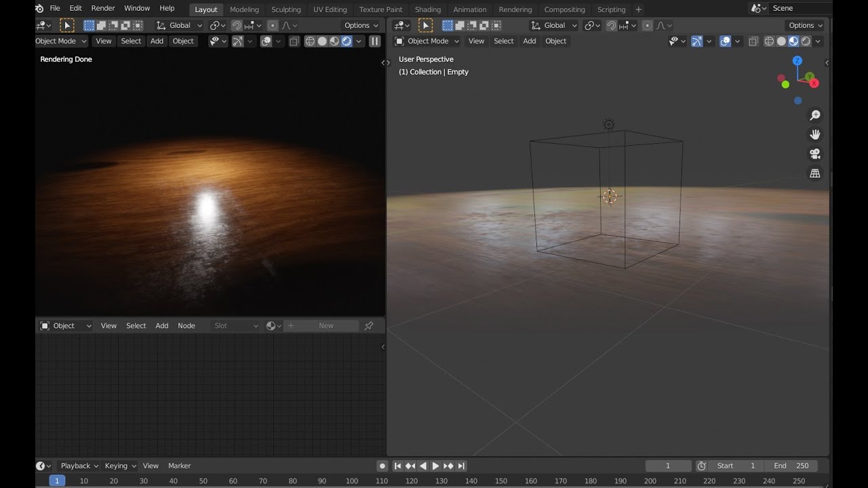Pause the left viewport render preview
The height and width of the screenshot is (488, 868).
click(374, 41)
